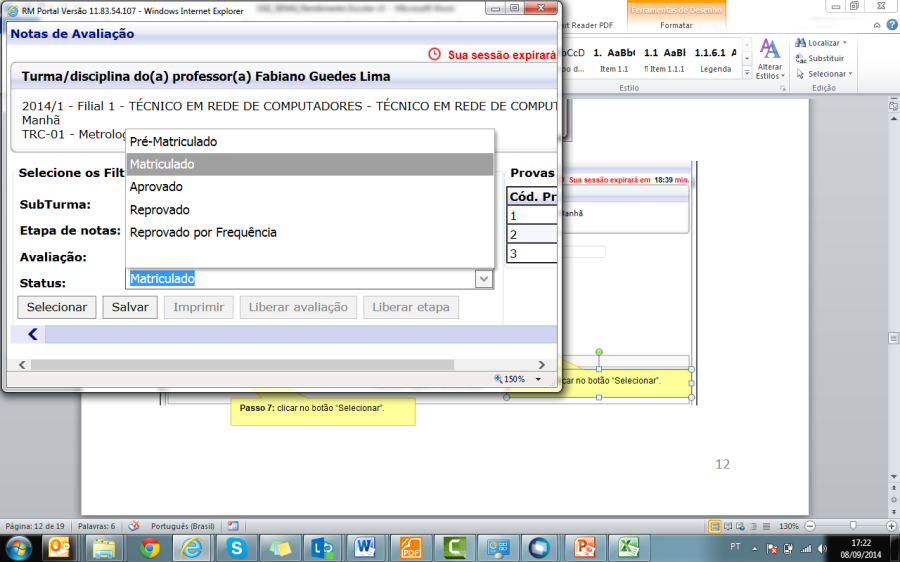Click Word zoom in plus button
The width and height of the screenshot is (900, 562).
[x=891, y=526]
